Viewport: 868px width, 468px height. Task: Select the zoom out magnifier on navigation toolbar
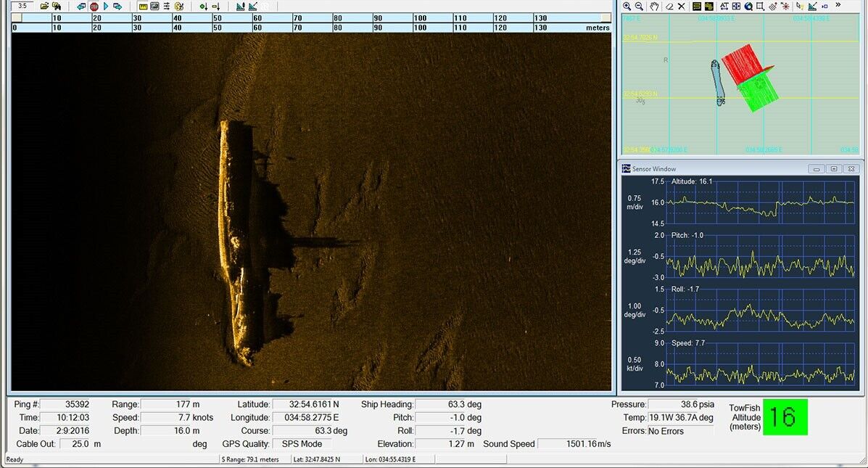pos(639,7)
